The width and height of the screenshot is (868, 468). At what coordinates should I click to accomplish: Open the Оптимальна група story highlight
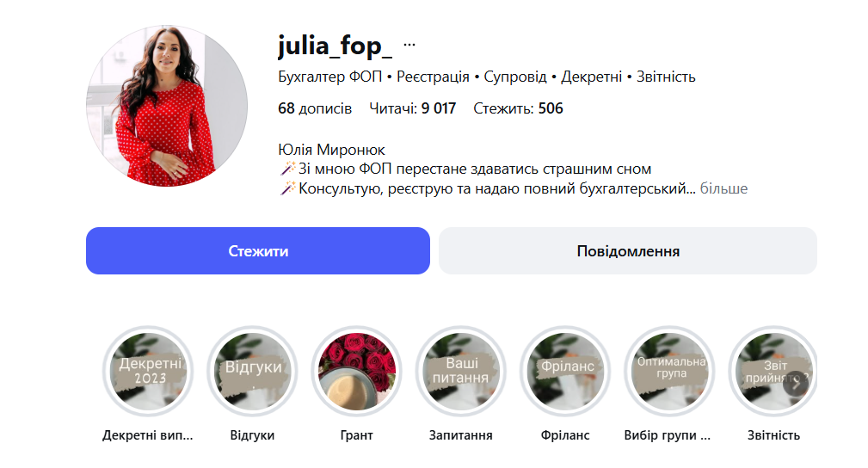(x=669, y=371)
